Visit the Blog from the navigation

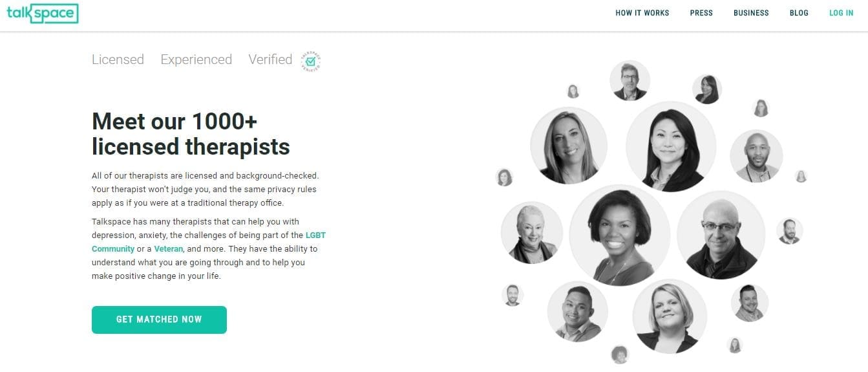tap(799, 13)
